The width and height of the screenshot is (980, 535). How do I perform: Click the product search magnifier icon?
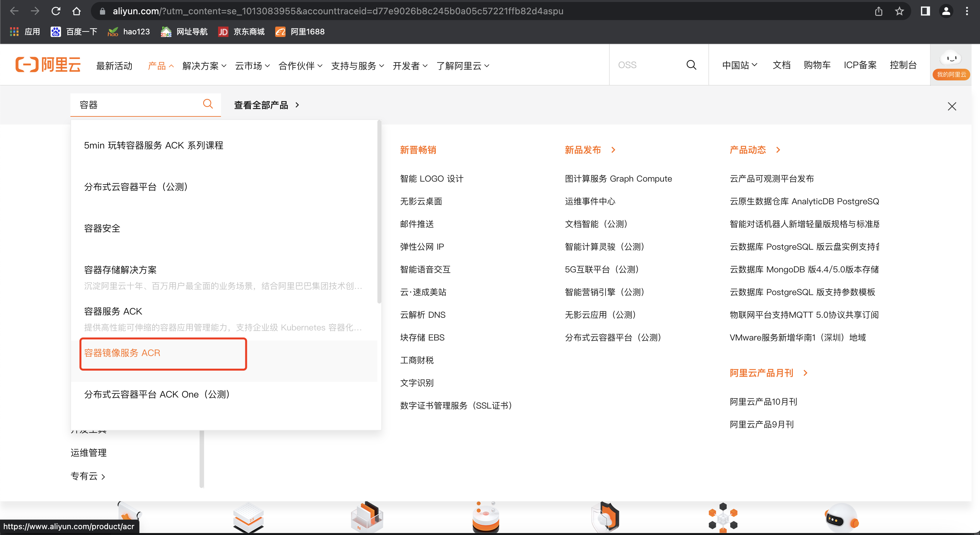[208, 104]
